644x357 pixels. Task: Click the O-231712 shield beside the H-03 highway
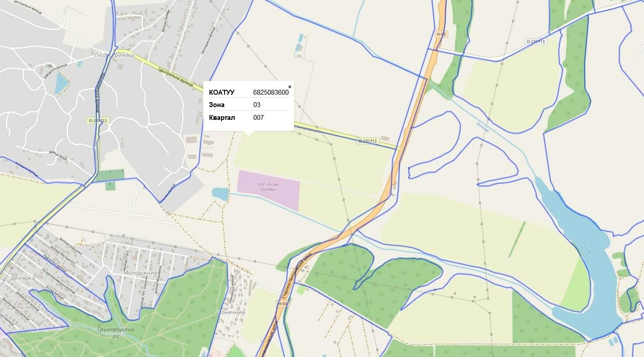tap(368, 141)
